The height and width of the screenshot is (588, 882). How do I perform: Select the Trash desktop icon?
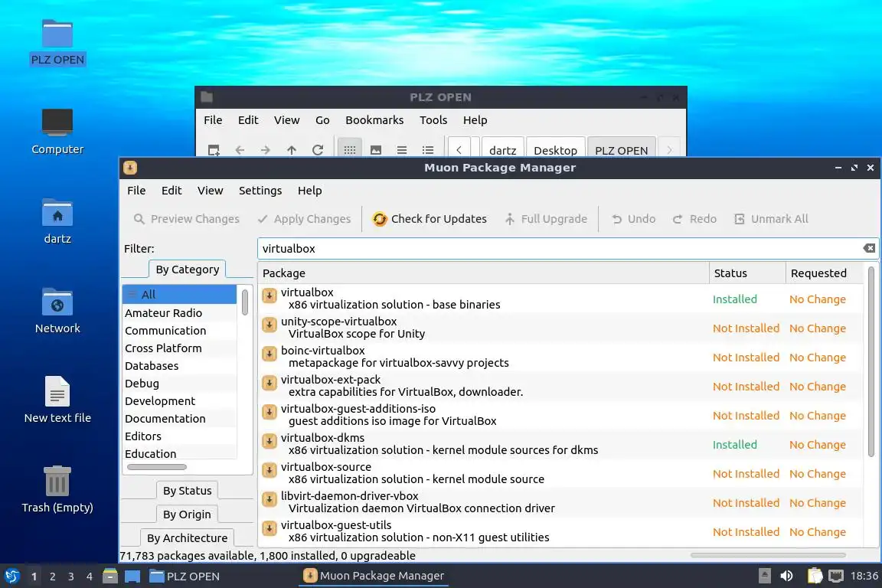pos(57,481)
